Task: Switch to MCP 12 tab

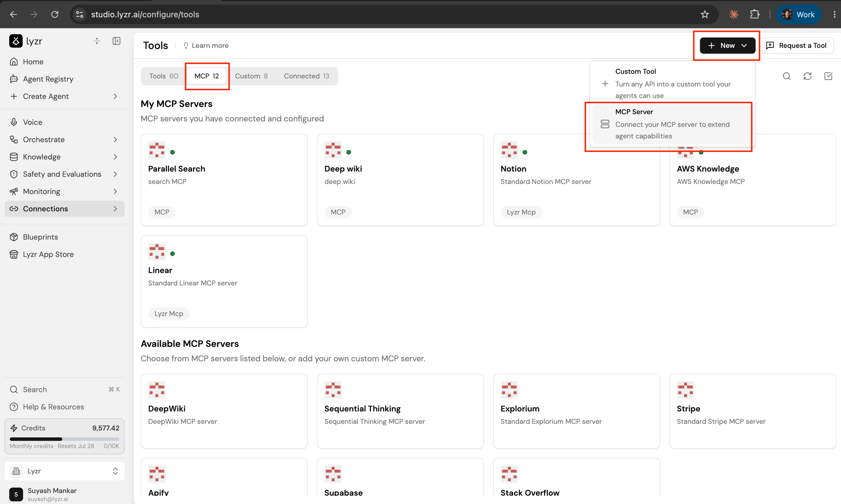Action: point(207,76)
